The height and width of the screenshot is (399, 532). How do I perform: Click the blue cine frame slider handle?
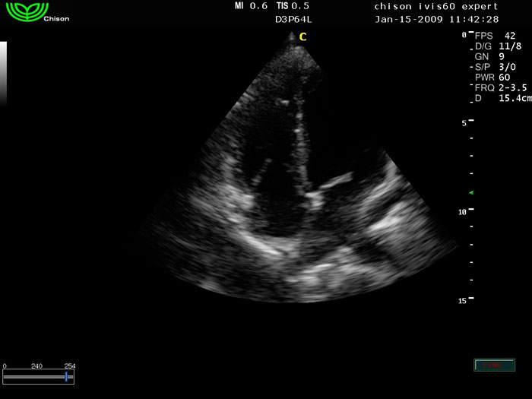67,376
